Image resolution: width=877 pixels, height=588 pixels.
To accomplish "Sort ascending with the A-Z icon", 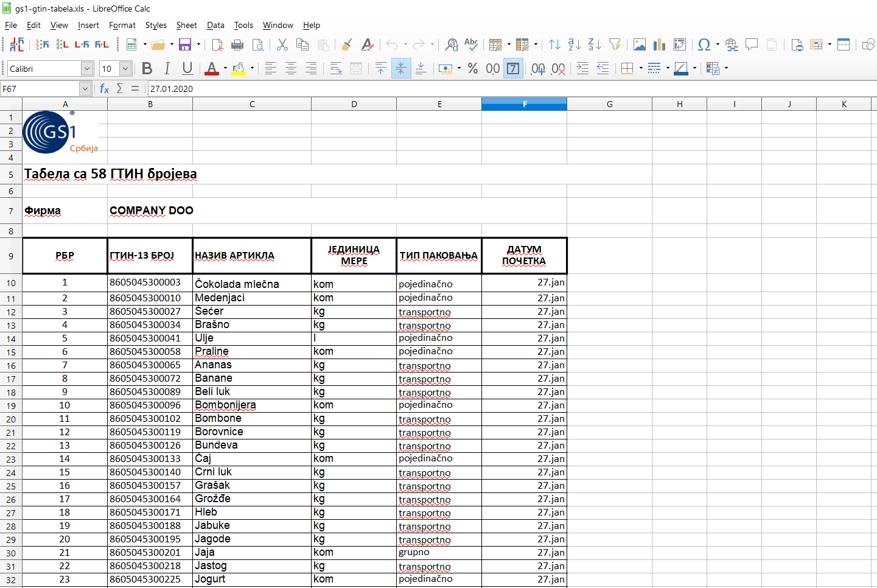I will click(x=575, y=44).
